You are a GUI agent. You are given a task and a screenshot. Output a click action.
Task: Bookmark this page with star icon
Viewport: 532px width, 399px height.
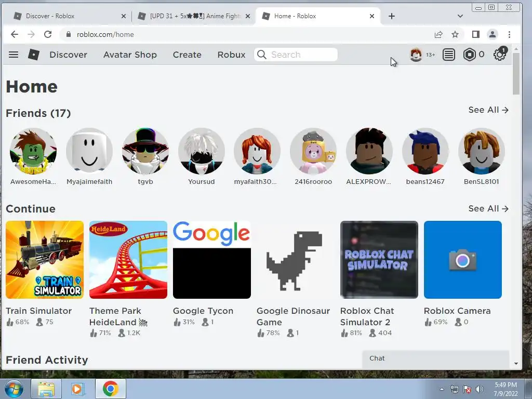click(455, 34)
